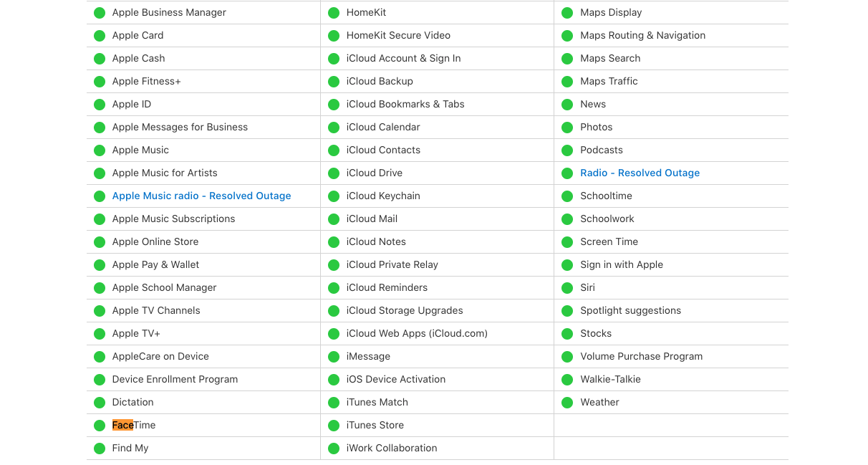The image size is (868, 465).
Task: Click the green status indicator for Apple Card
Action: click(x=100, y=36)
